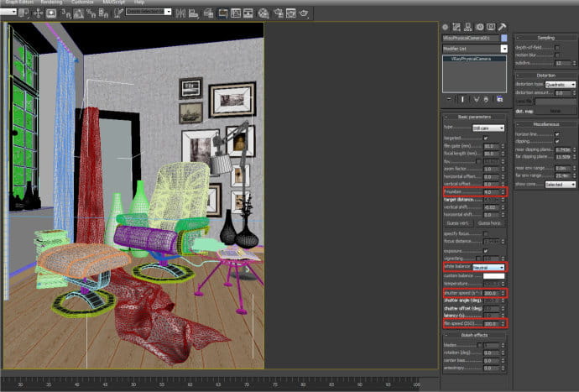579x392 pixels.
Task: Toggle the depth-of-field checkbox
Action: pyautogui.click(x=557, y=48)
